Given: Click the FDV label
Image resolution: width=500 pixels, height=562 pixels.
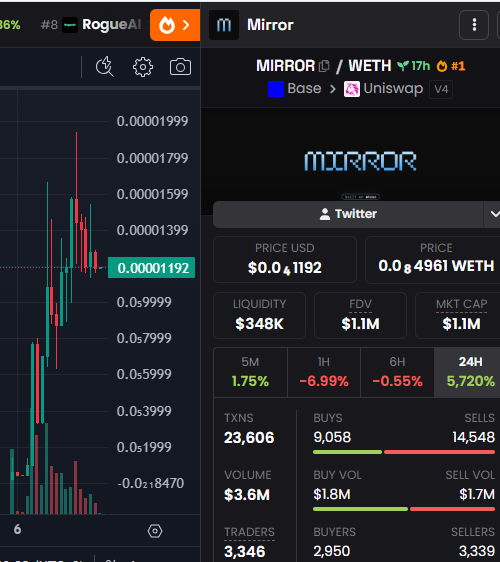Looking at the screenshot, I should [x=360, y=304].
